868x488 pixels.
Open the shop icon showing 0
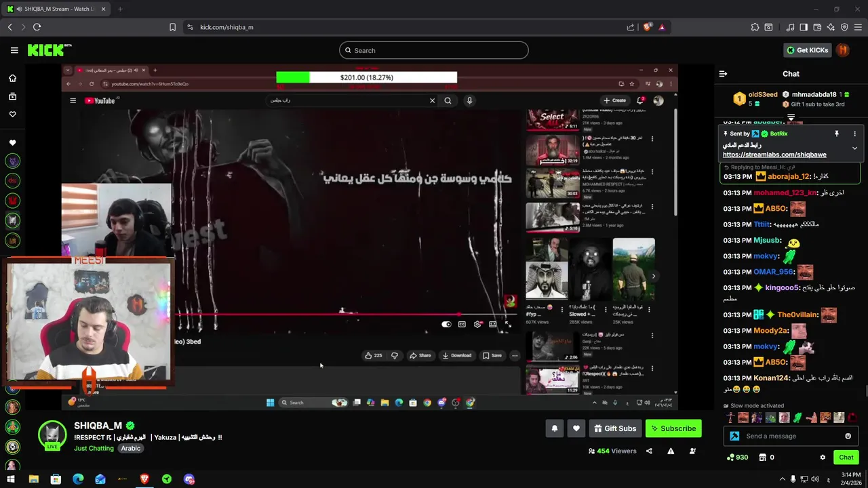click(x=766, y=457)
